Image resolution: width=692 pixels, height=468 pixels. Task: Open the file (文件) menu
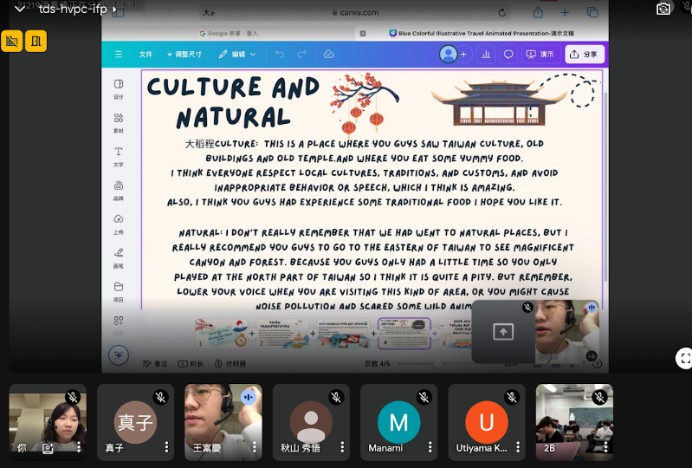coord(146,54)
